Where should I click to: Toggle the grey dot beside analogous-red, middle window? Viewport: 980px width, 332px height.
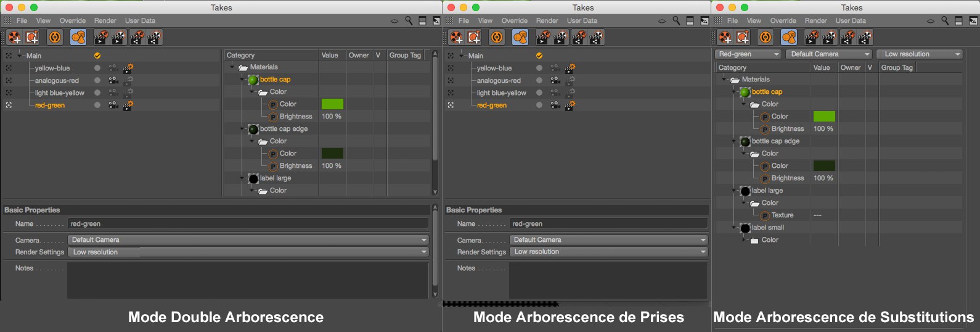point(539,80)
